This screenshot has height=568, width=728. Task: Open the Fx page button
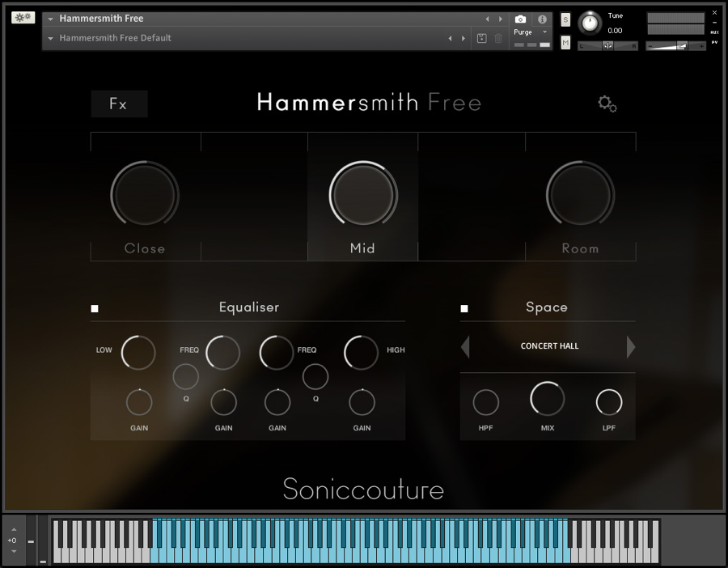point(119,104)
